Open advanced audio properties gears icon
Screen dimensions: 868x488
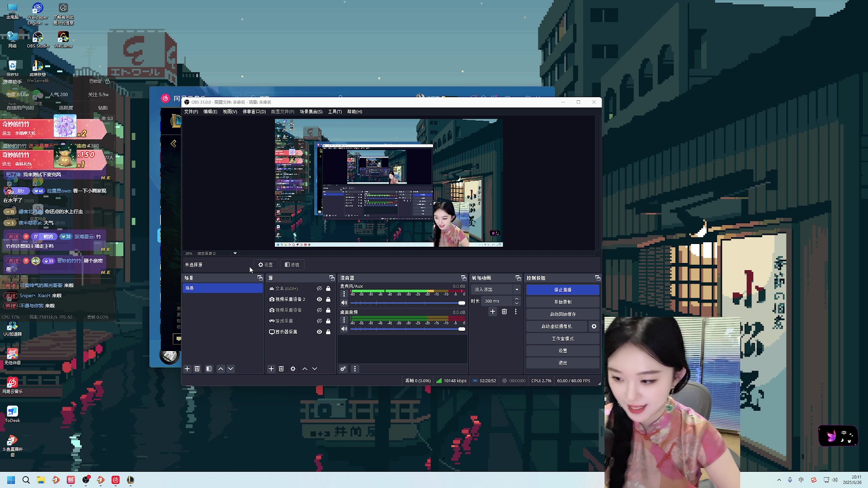point(343,369)
